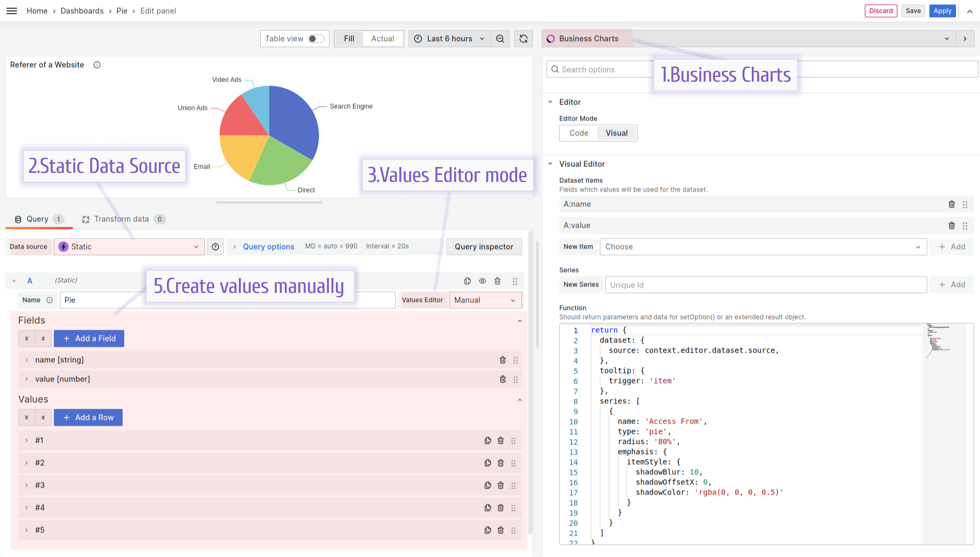980x557 pixels.
Task: Select the Actual view option
Action: tap(382, 38)
